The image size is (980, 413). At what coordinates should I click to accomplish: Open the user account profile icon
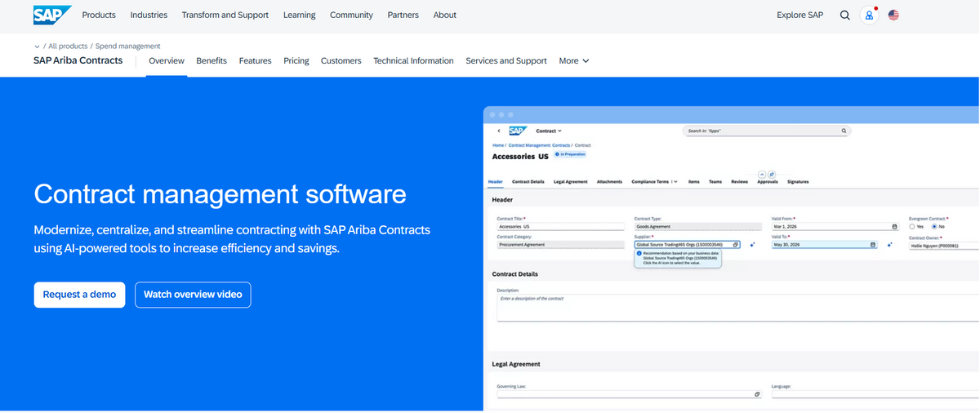(x=869, y=15)
